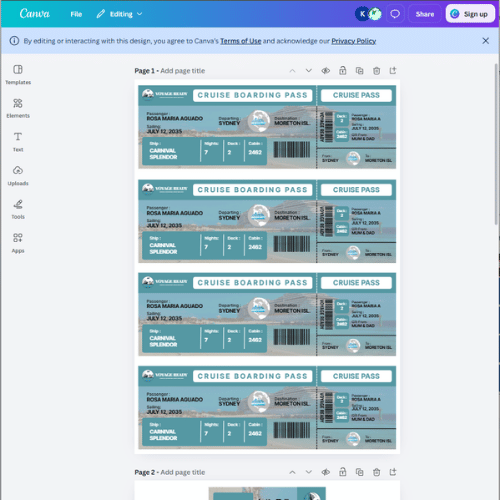Open the File menu
Viewport: 500px width, 500px height.
pyautogui.click(x=76, y=14)
